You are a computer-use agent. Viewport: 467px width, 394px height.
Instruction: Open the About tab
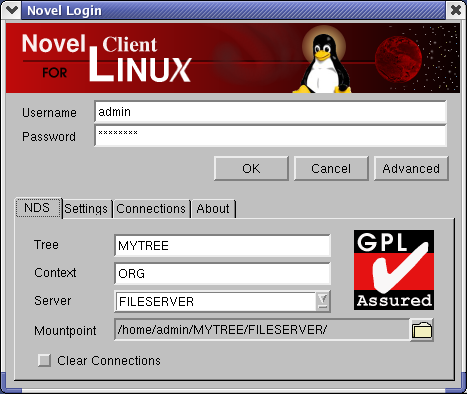coord(213,209)
